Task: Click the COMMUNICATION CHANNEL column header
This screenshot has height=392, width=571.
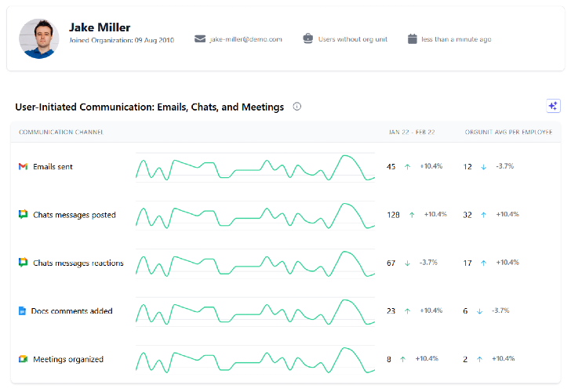Action: click(x=61, y=132)
